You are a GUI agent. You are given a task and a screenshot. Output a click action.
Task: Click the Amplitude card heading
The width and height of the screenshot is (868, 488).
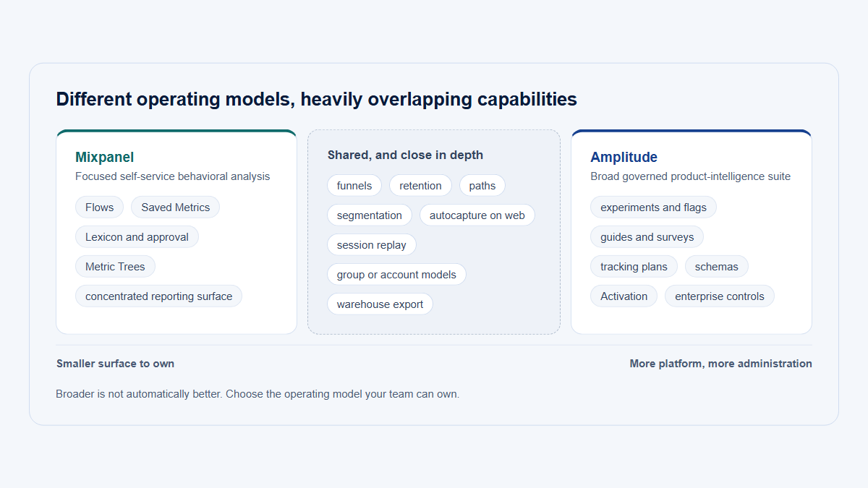pos(624,157)
